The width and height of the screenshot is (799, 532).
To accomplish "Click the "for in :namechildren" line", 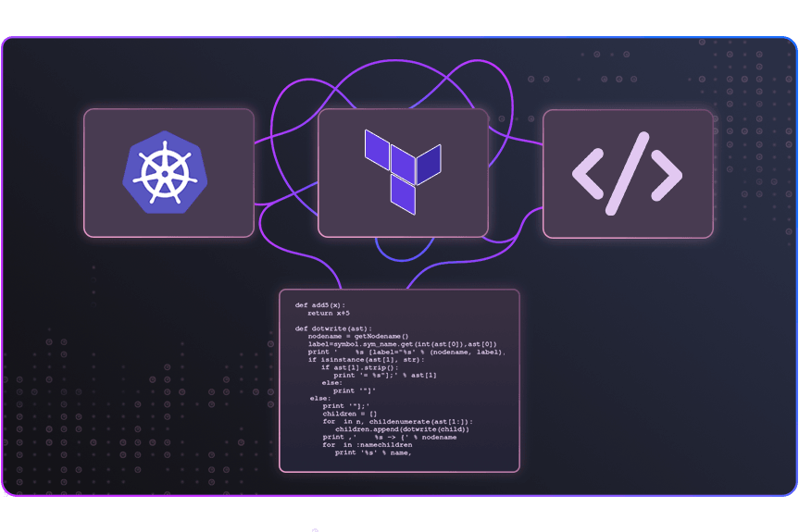I will pos(367,444).
